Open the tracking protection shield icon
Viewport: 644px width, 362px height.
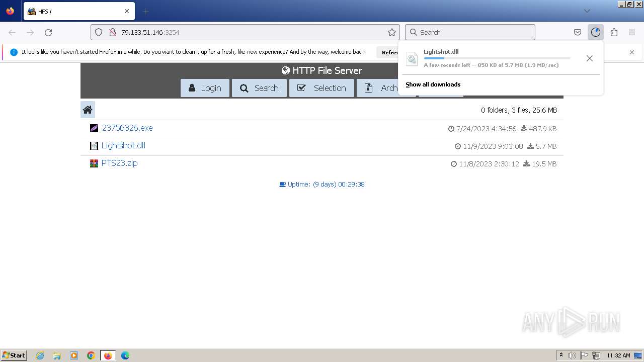(99, 32)
